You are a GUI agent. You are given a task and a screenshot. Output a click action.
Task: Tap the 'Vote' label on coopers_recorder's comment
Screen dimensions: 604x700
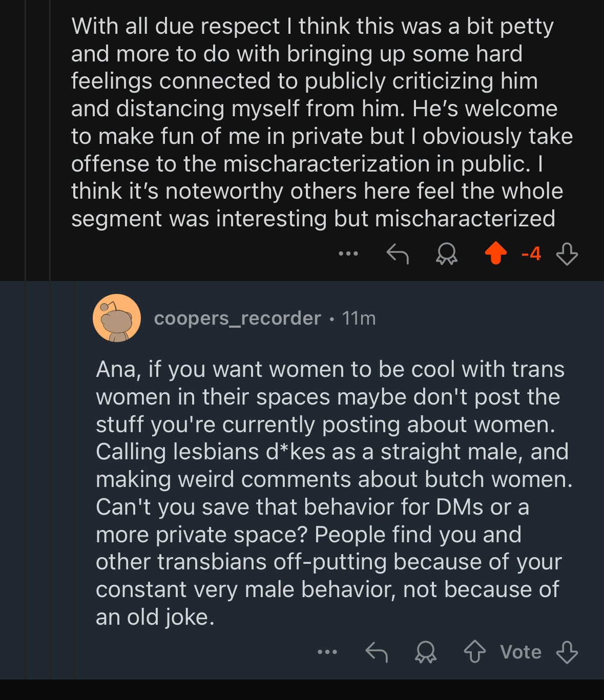[520, 652]
